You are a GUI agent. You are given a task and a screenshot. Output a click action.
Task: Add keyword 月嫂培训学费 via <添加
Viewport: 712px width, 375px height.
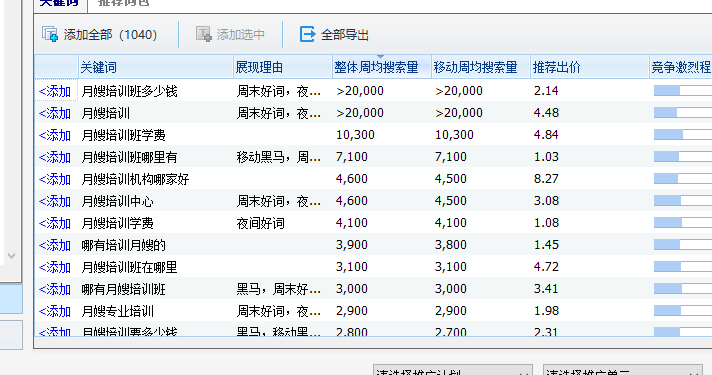tap(55, 223)
